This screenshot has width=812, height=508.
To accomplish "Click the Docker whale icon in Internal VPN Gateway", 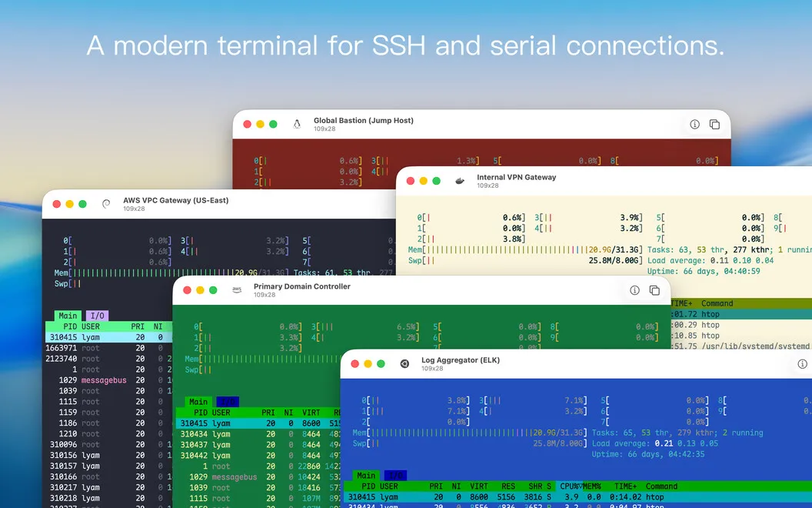I will tap(460, 181).
